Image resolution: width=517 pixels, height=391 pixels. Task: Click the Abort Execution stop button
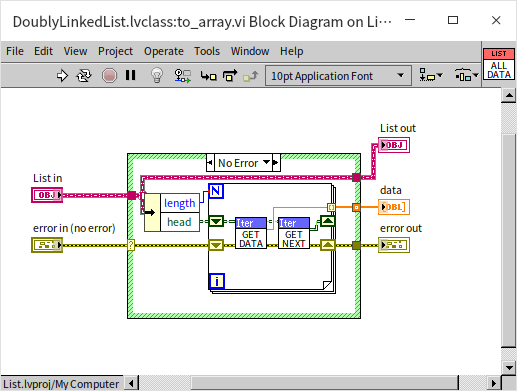pos(109,76)
